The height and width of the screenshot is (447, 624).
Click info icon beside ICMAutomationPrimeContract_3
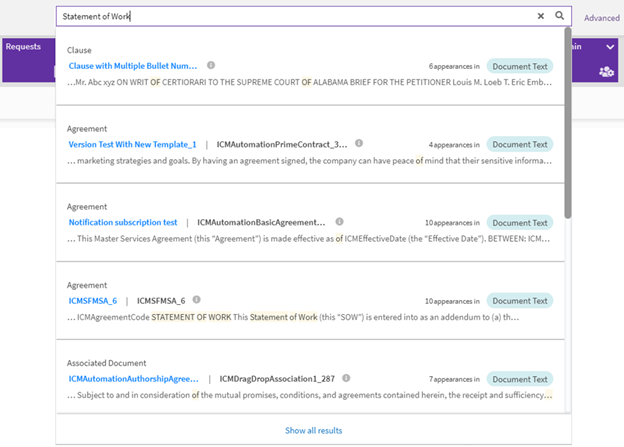[x=359, y=143]
